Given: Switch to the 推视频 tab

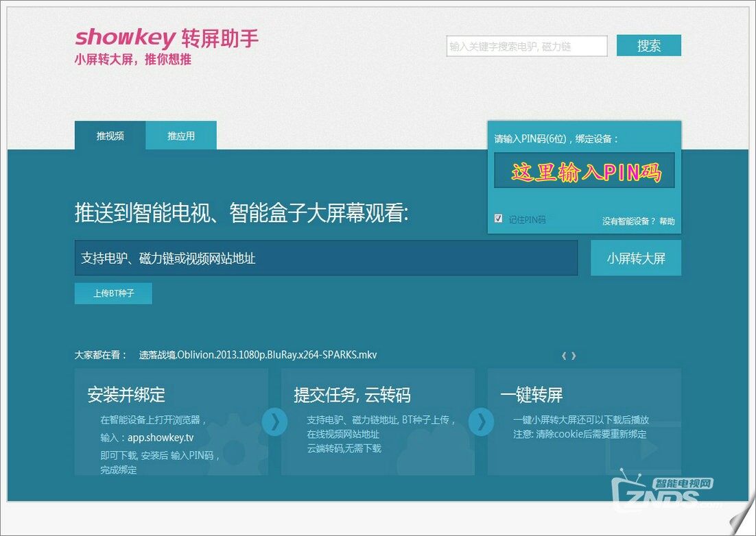Looking at the screenshot, I should tap(110, 135).
